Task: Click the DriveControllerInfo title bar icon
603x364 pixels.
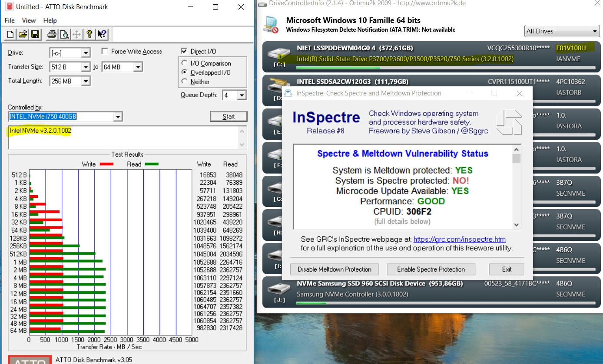Action: click(262, 3)
